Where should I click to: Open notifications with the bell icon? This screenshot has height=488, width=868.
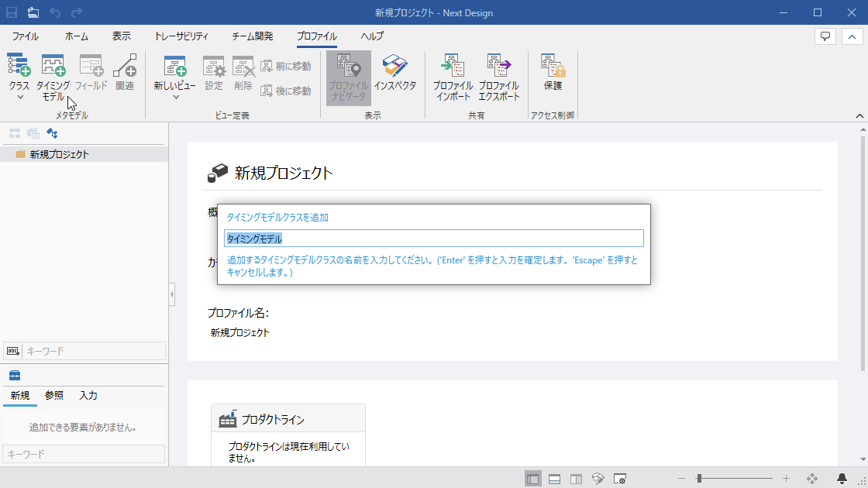point(842,479)
